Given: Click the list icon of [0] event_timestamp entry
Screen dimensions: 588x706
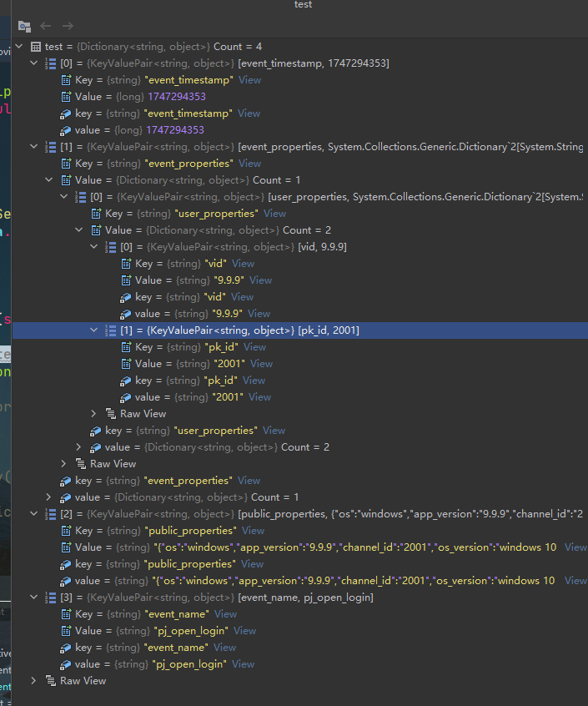Looking at the screenshot, I should 50,63.
